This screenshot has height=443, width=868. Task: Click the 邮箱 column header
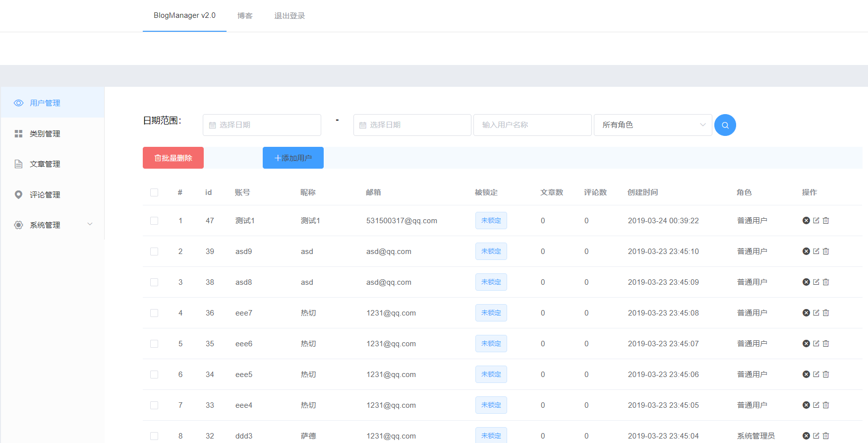(373, 192)
